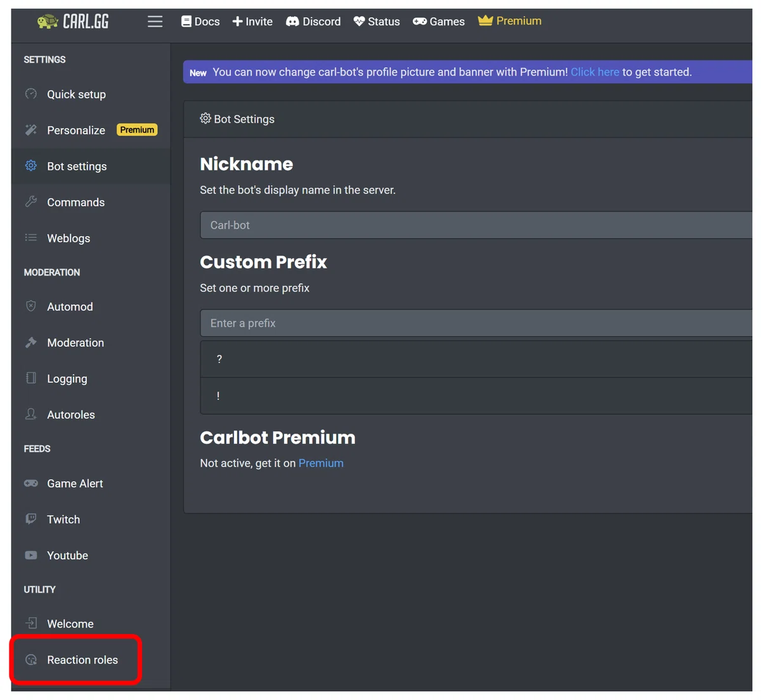Open Logging configuration

click(67, 379)
